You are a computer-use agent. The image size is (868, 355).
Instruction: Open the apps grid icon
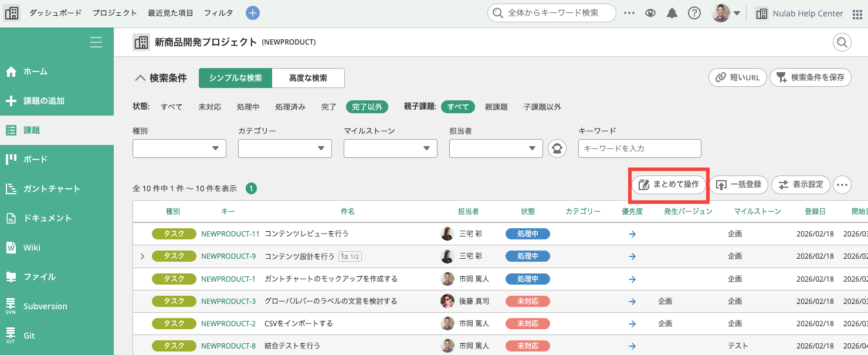click(857, 13)
